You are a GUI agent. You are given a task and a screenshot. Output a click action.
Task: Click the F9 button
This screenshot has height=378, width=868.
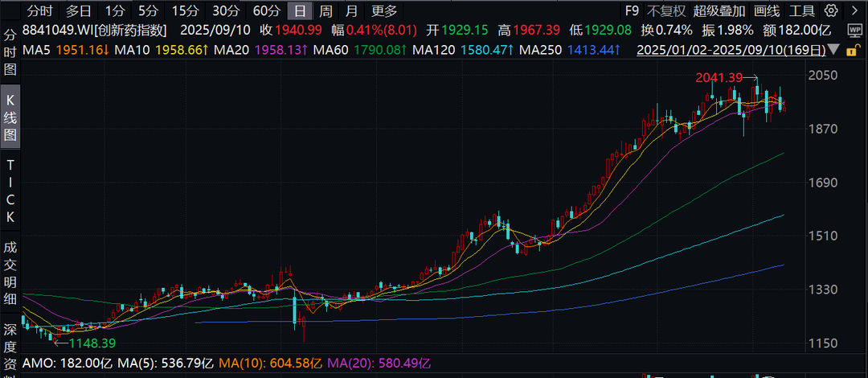pos(633,10)
